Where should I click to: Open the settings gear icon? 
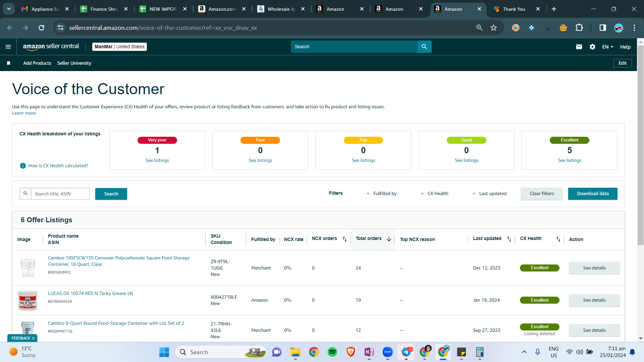click(592, 47)
